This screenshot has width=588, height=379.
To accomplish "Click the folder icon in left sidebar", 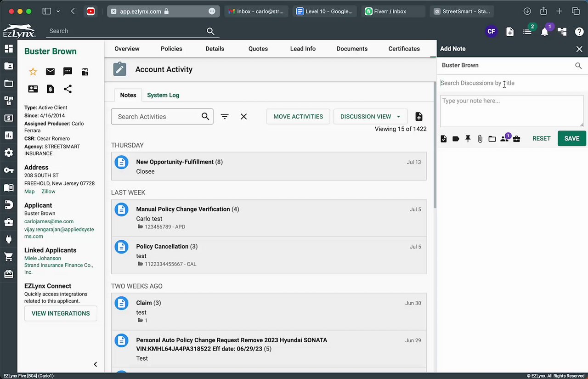I will click(9, 84).
